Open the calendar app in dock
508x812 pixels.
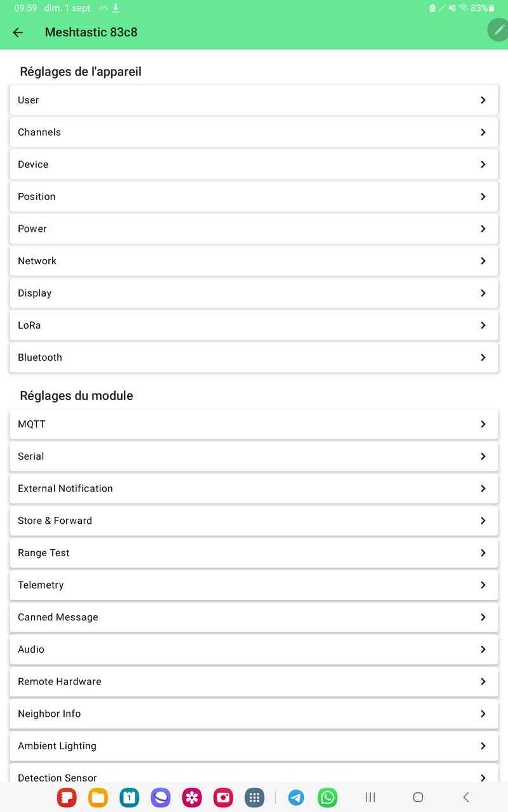[130, 797]
